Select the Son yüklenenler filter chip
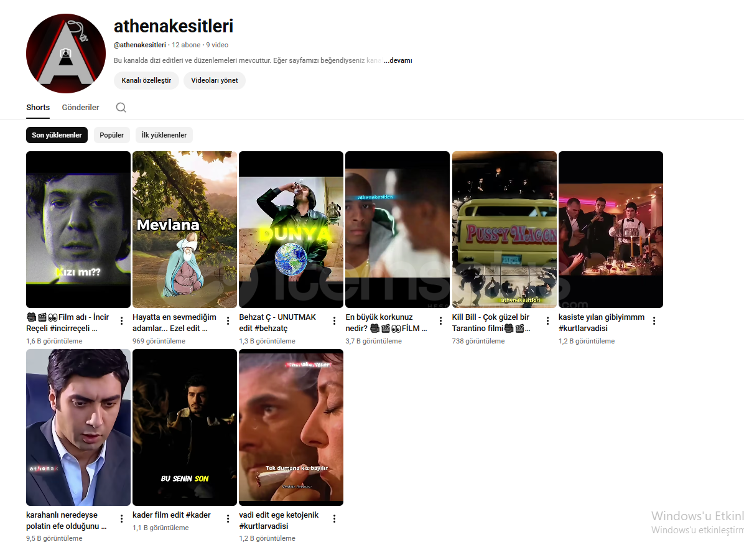This screenshot has width=744, height=560. point(57,135)
